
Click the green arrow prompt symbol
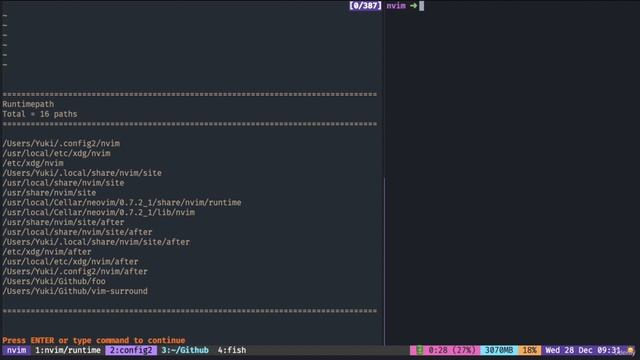pyautogui.click(x=413, y=6)
